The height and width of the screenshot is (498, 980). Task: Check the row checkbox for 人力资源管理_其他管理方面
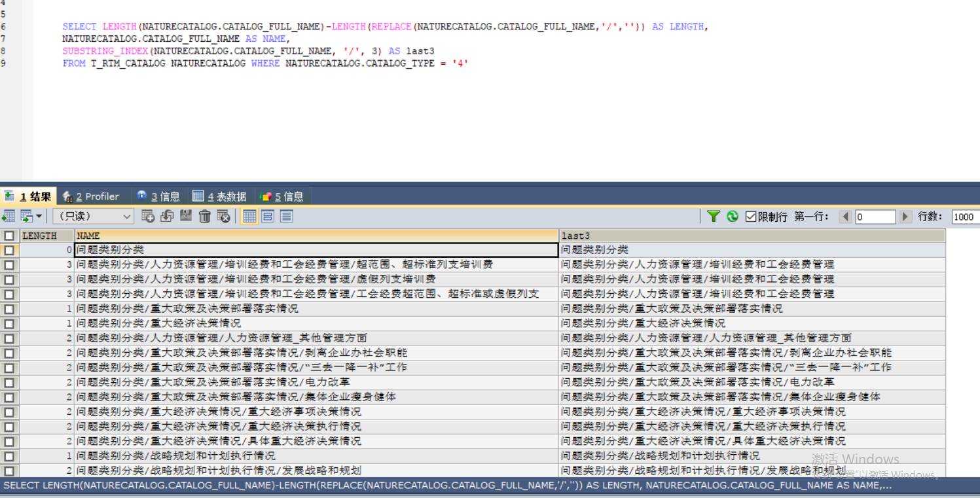(x=9, y=338)
